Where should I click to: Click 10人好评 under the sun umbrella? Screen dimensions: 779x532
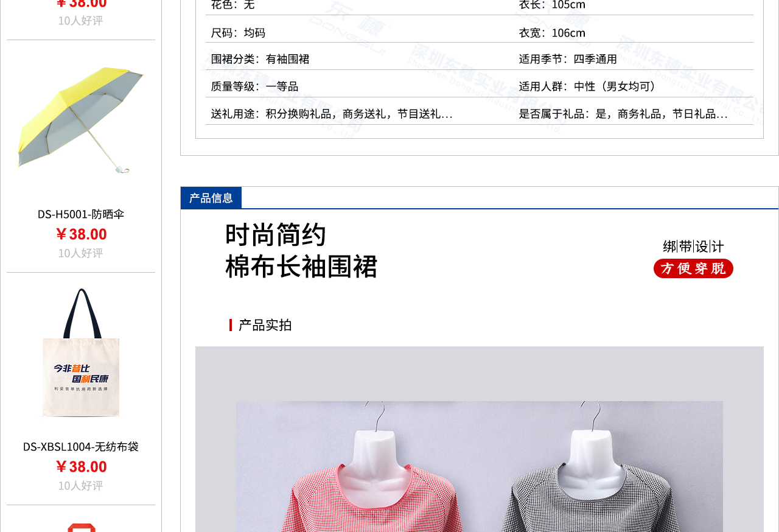click(81, 253)
